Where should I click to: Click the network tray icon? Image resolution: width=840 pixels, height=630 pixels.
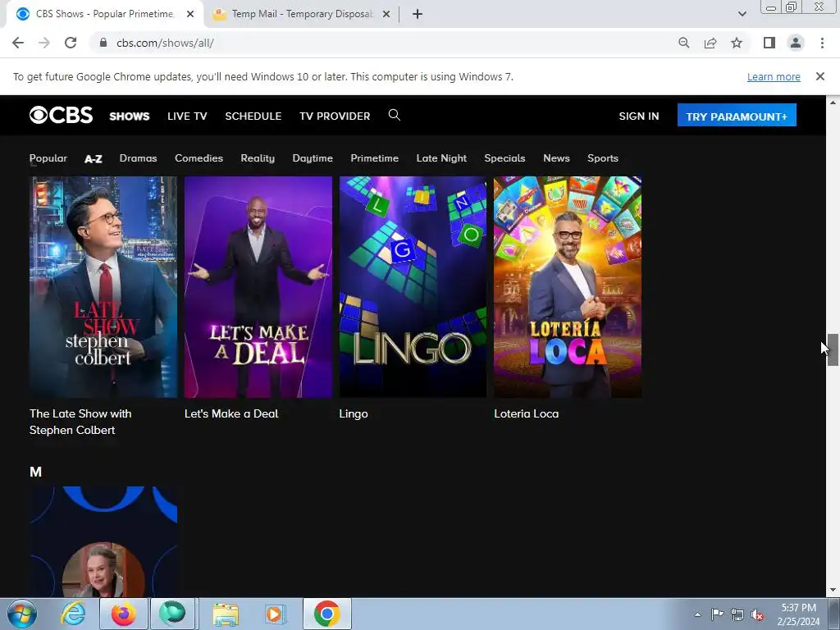[x=737, y=614]
